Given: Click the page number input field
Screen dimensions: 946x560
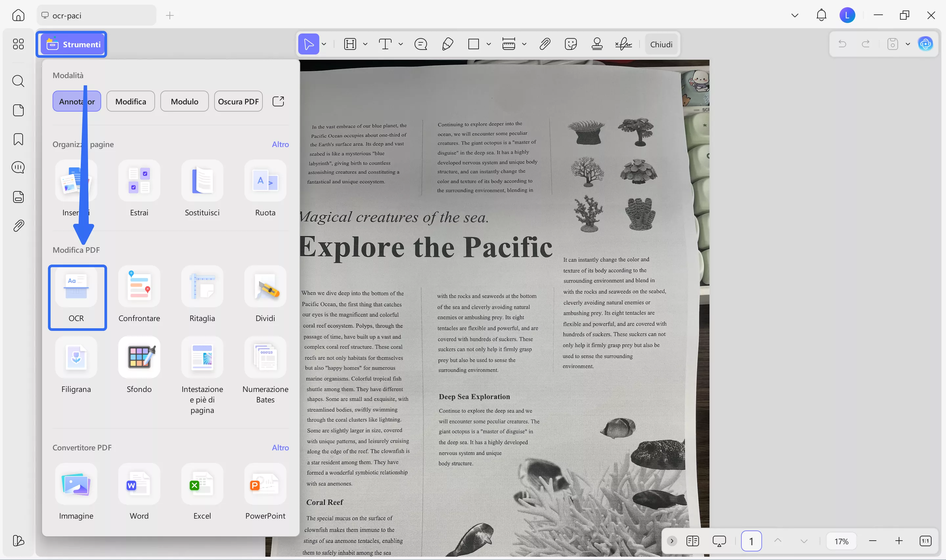Looking at the screenshot, I should click(751, 541).
